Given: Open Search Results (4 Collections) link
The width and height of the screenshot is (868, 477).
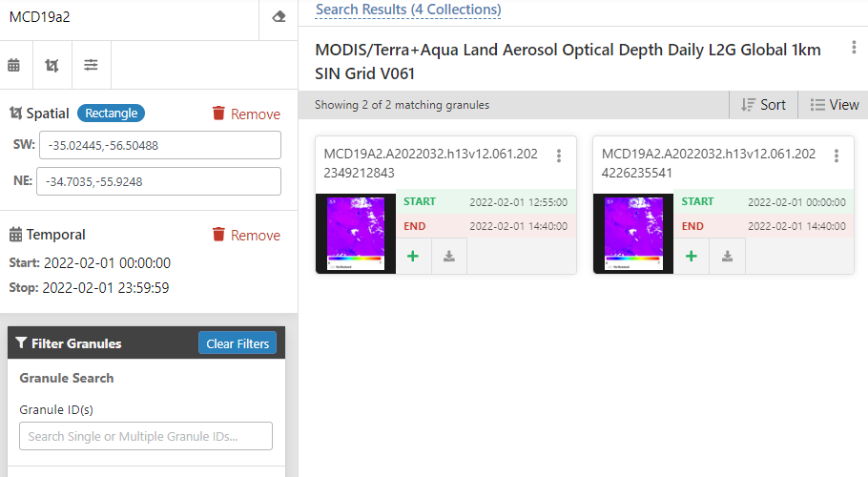Looking at the screenshot, I should pos(408,10).
